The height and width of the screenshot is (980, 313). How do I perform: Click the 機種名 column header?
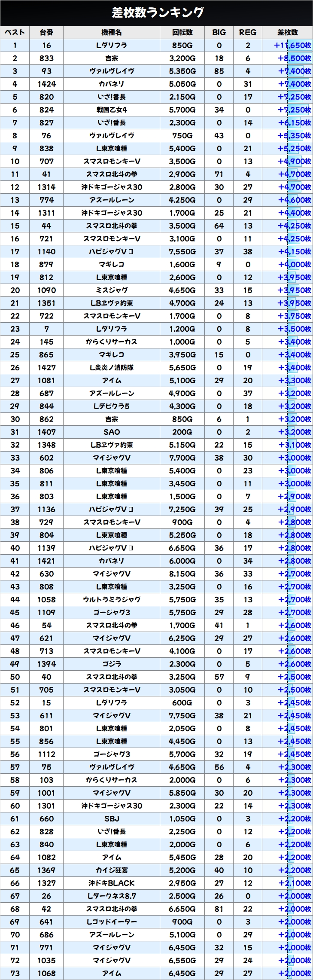[x=112, y=33]
